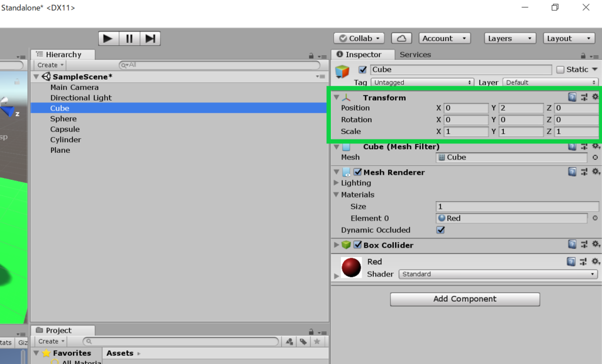602x364 pixels.
Task: Select Sphere in the Hierarchy
Action: [63, 119]
